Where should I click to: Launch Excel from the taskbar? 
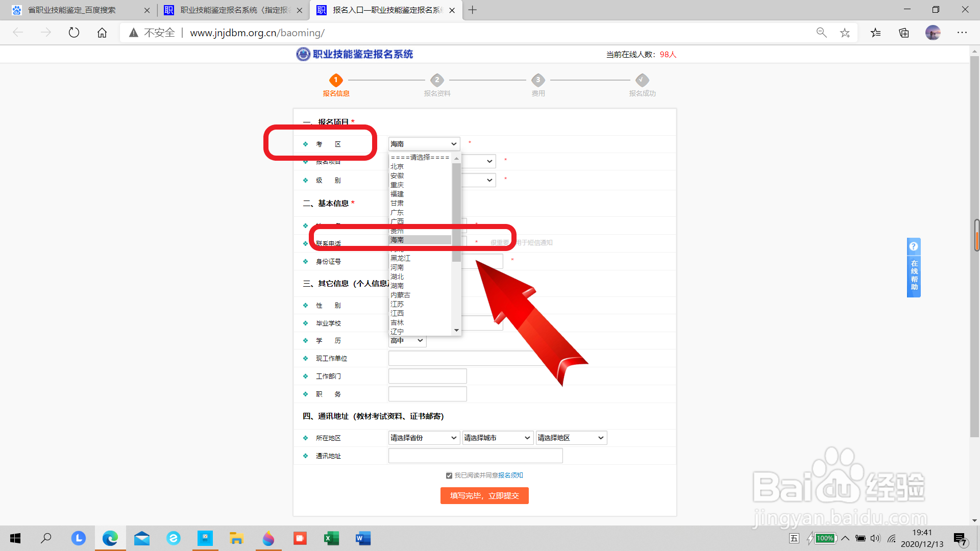coord(331,538)
